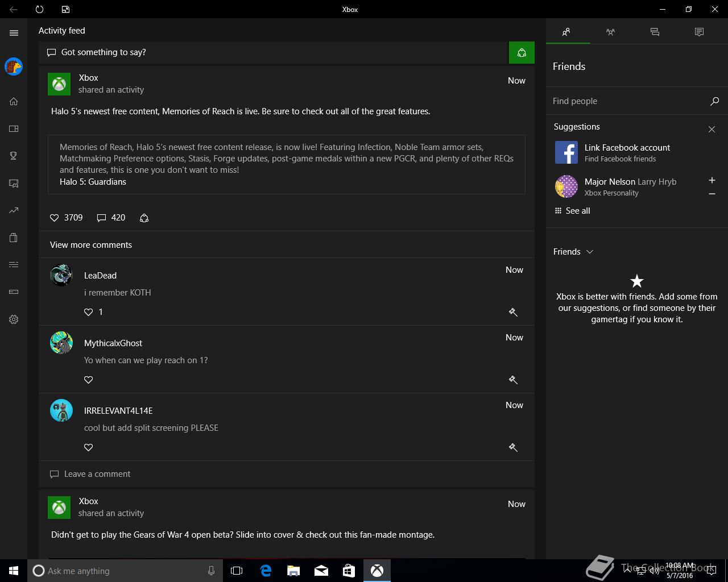The height and width of the screenshot is (582, 728).
Task: Open Windows Store from taskbar
Action: [349, 571]
